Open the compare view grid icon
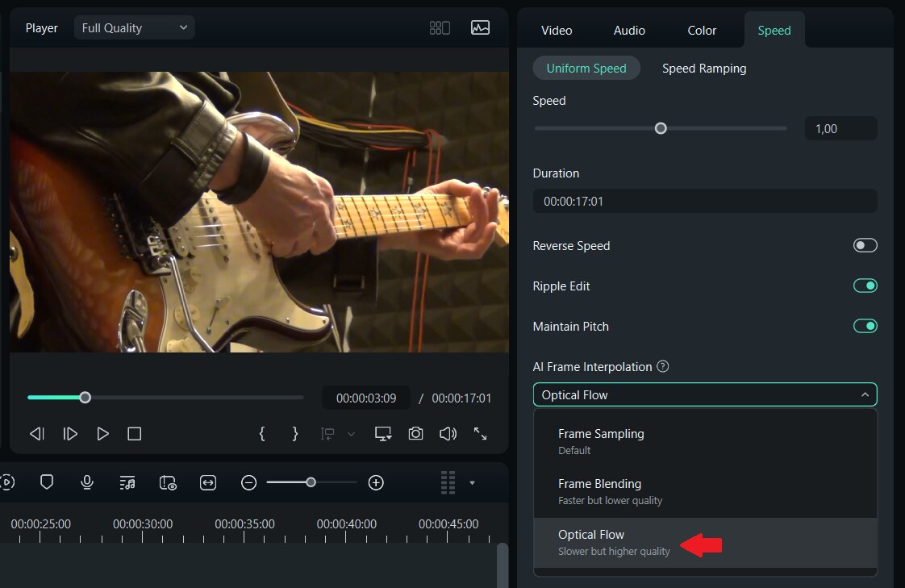 tap(440, 27)
